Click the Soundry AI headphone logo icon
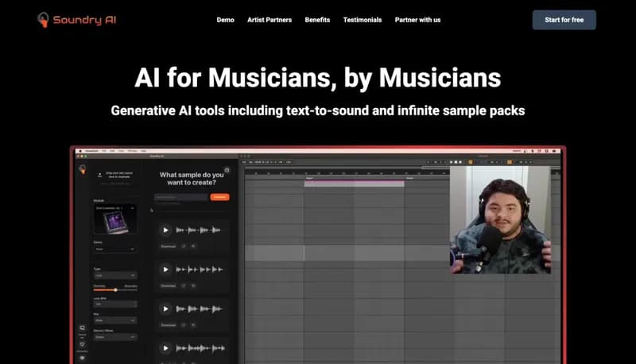Viewport: 636px width, 364px height. pos(43,19)
